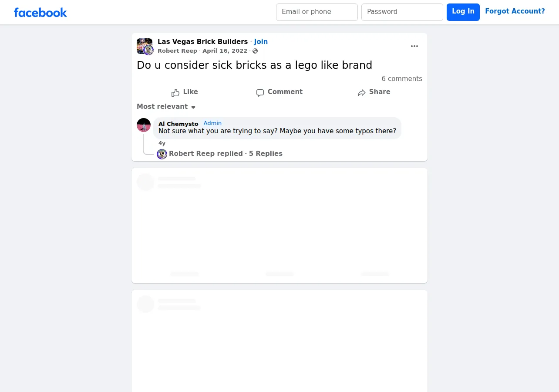Click the Join group link
Image resolution: width=559 pixels, height=392 pixels.
click(x=261, y=42)
